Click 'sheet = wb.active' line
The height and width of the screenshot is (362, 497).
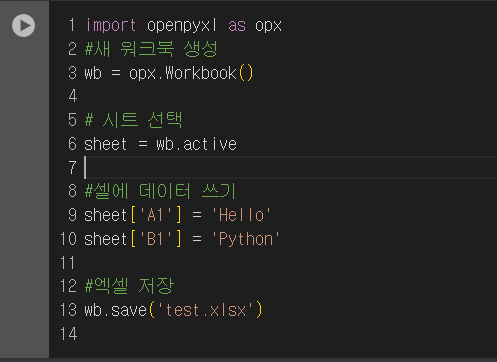(x=160, y=144)
